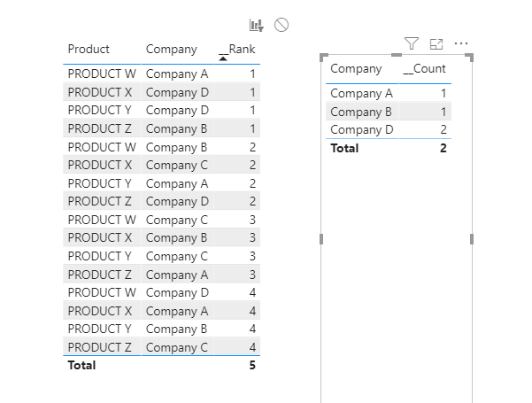Sort by the Product column header
The height and width of the screenshot is (403, 532).
89,50
